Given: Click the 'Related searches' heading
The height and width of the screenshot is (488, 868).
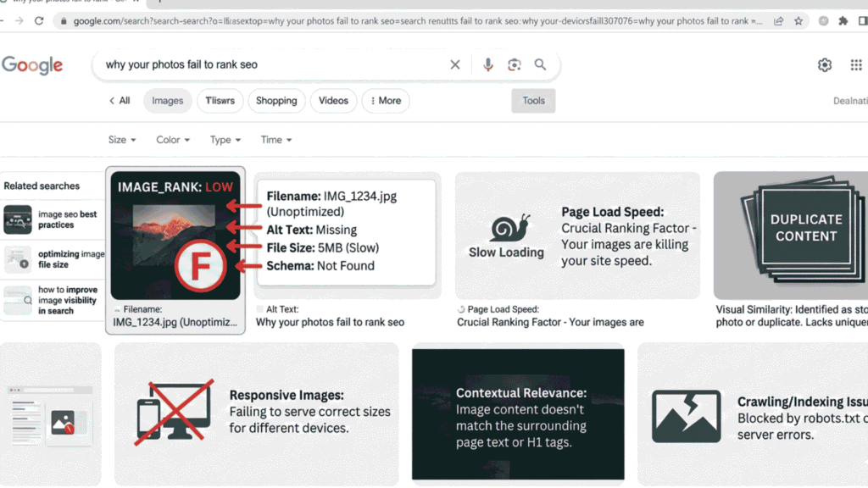Looking at the screenshot, I should (42, 186).
